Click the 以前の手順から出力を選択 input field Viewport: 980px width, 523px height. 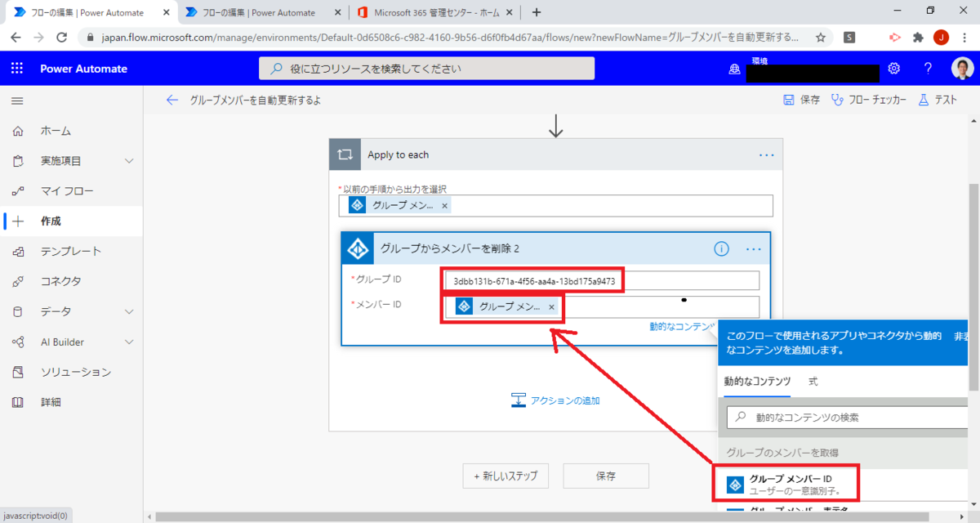556,206
